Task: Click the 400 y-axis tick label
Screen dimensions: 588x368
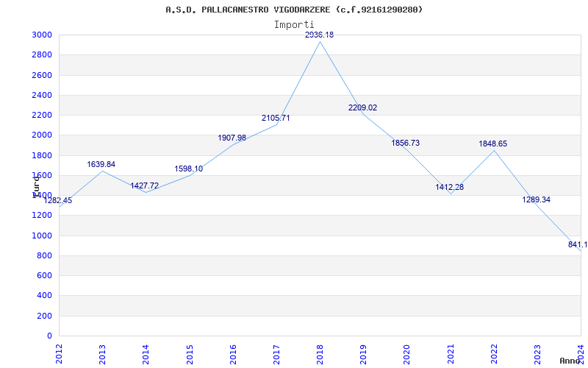Action: [x=44, y=296]
